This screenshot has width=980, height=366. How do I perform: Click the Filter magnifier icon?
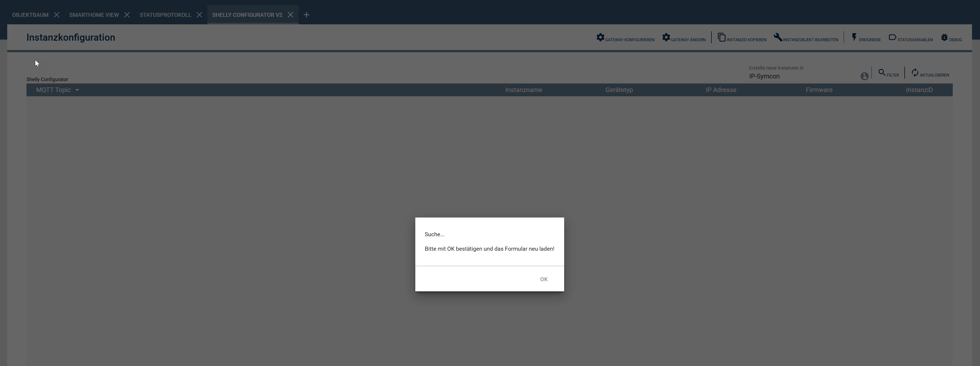tap(881, 72)
